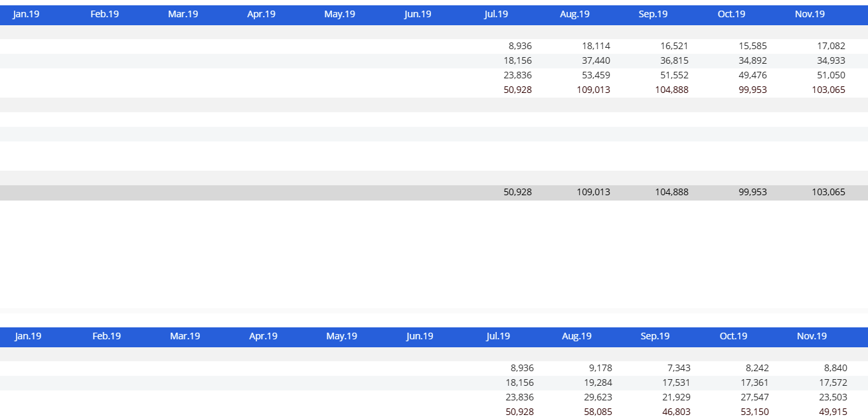
Task: Select the 21,929 value
Action: click(x=676, y=397)
